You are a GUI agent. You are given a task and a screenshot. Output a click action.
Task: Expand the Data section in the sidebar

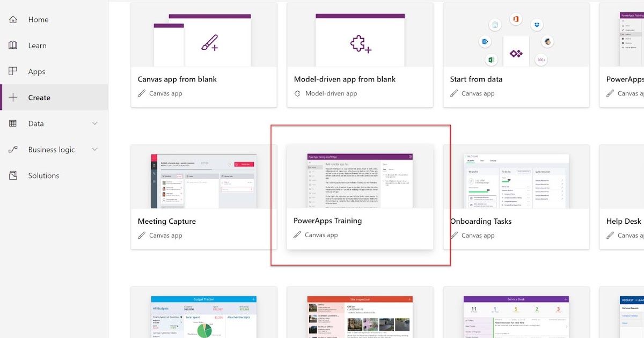[95, 123]
